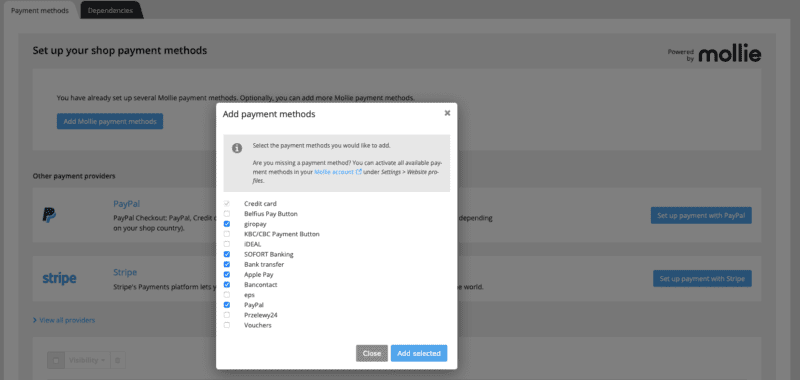800x380 pixels.
Task: Click Add Mollie payment methods button
Action: [x=110, y=121]
